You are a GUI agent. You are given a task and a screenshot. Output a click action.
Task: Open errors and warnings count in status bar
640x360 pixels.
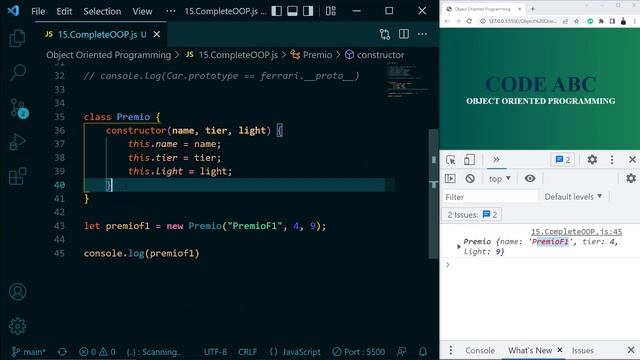point(97,351)
